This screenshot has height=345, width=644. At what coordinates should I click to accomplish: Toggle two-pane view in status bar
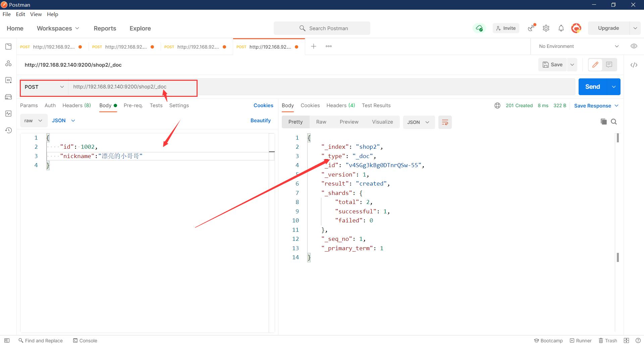coord(627,340)
